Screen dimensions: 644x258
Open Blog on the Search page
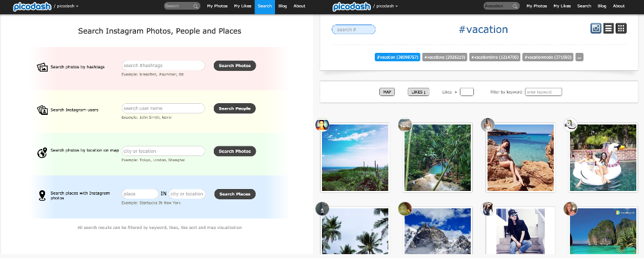click(283, 6)
